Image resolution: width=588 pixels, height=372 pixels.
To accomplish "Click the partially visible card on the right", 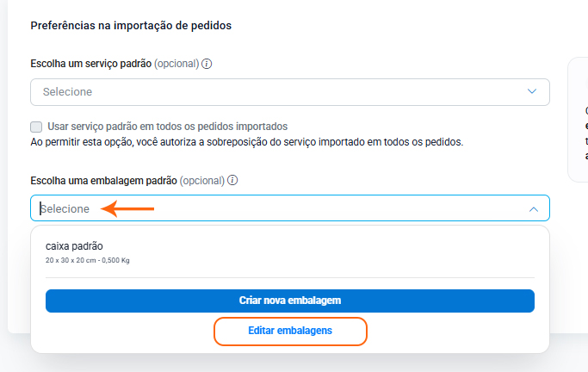I will click(x=579, y=121).
